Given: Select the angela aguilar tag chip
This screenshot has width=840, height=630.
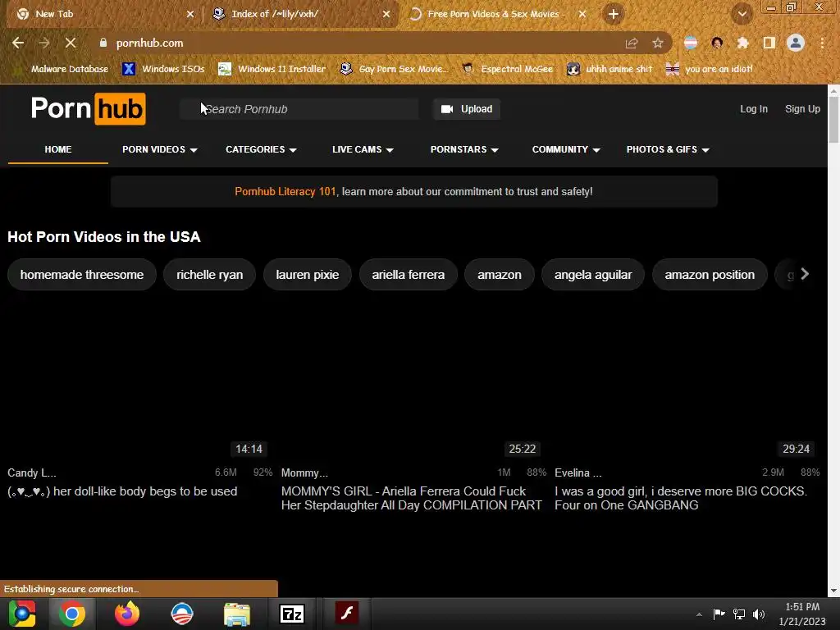Looking at the screenshot, I should coord(593,274).
